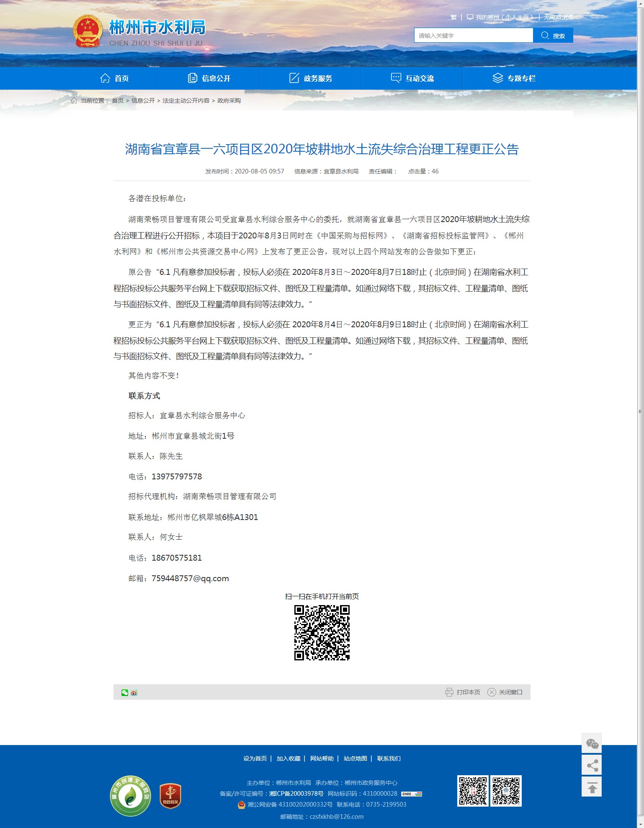Screen dimensions: 644x828
Task: Click the national emblem logo in header
Action: click(88, 31)
